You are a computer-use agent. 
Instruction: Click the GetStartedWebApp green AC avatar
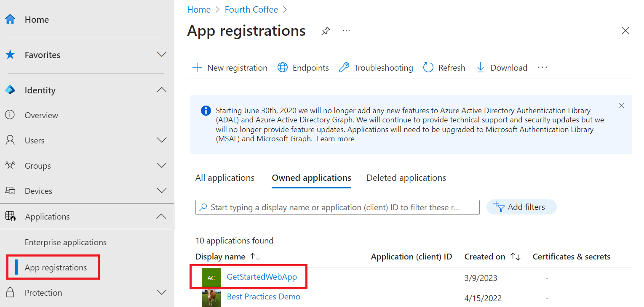coord(211,277)
